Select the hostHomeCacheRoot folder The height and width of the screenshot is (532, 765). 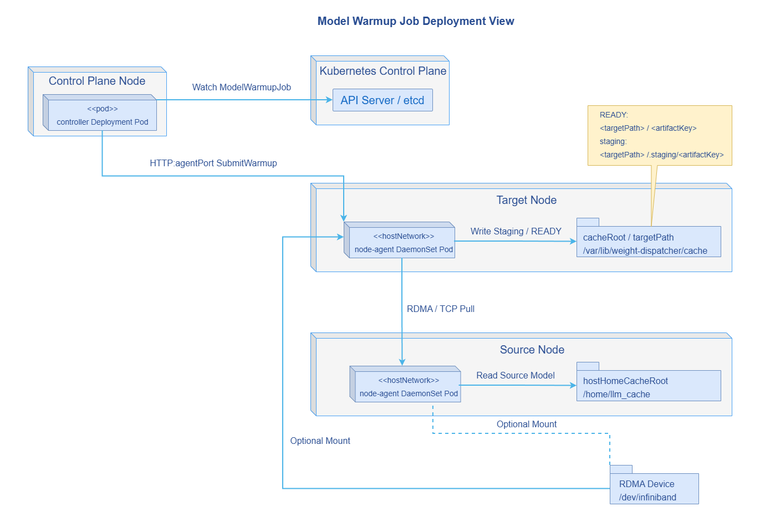[649, 382]
